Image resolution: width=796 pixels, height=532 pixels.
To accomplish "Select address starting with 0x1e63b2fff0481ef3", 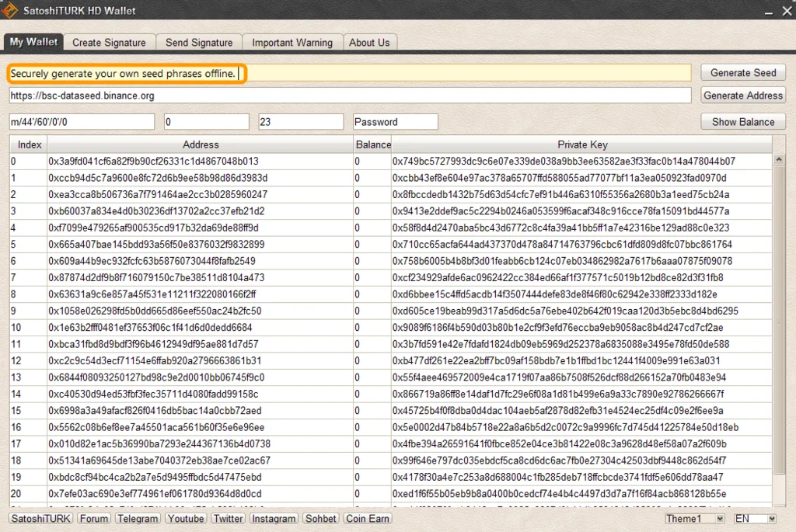I will coord(150,328).
